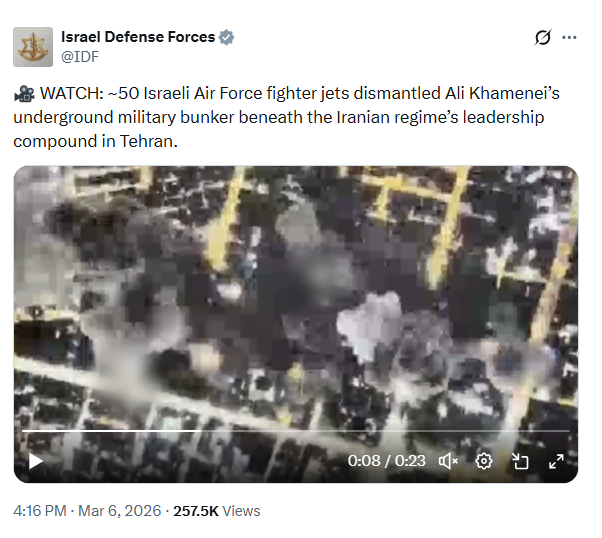The width and height of the screenshot is (602, 538).
Task: Click the video progress bar to seek
Action: coord(296,431)
